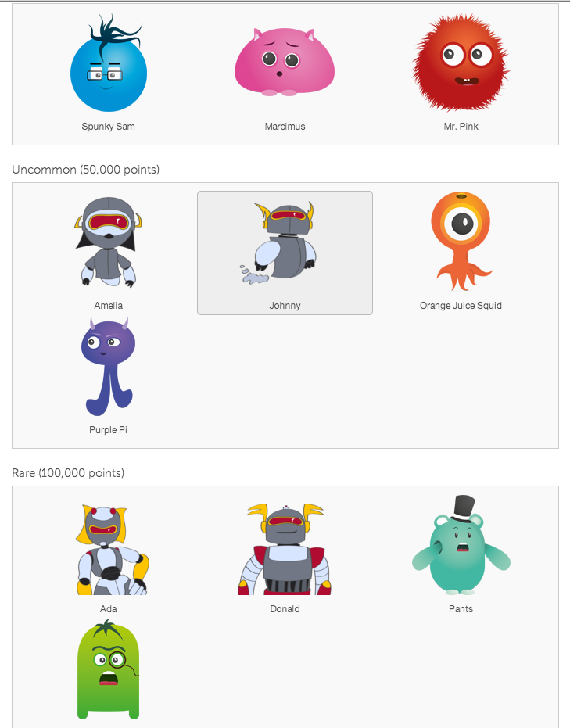Choose the Orange Juice Squid avatar
The width and height of the screenshot is (570, 728).
[x=461, y=242]
